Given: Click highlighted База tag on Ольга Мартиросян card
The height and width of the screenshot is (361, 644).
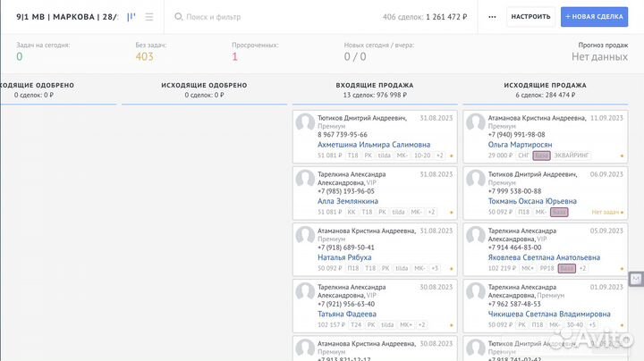Looking at the screenshot, I should click(541, 155).
